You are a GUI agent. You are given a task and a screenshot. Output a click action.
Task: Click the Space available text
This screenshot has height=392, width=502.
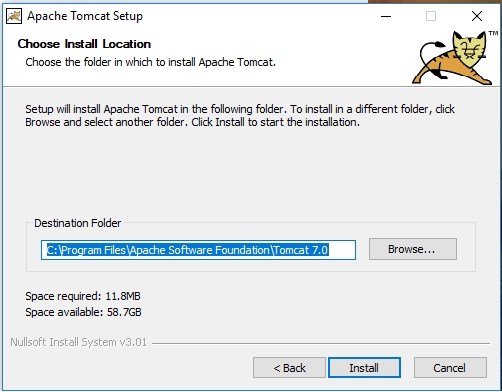coord(83,312)
